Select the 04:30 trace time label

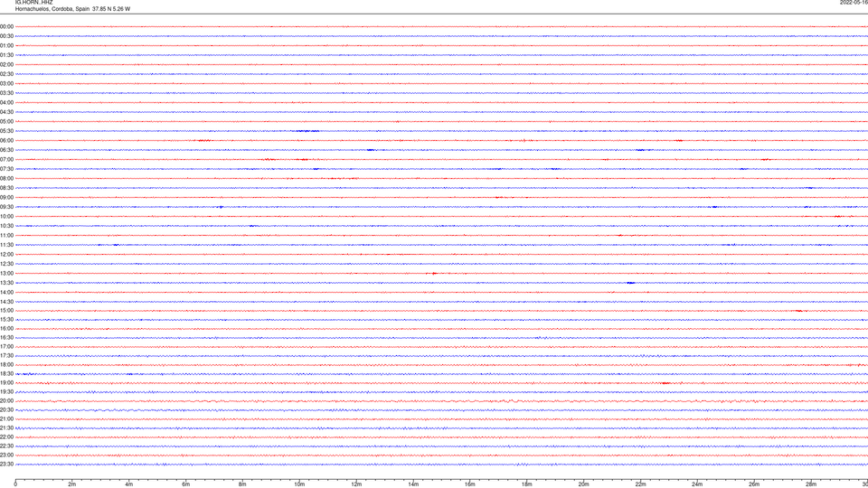click(6, 112)
